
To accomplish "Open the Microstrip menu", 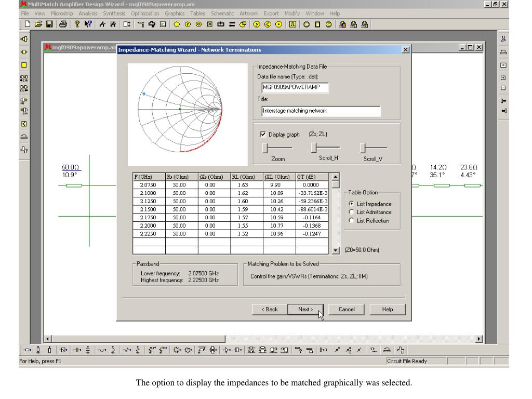I will (x=62, y=14).
